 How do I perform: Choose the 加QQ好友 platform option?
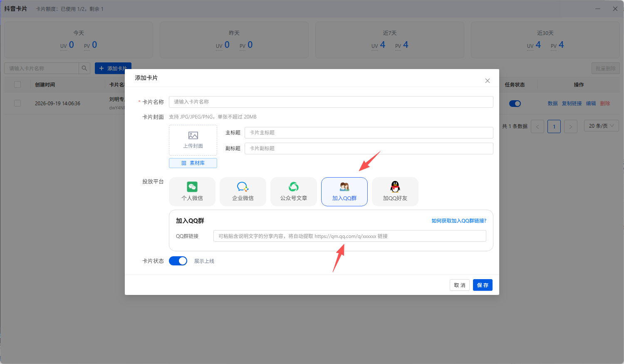(x=395, y=192)
